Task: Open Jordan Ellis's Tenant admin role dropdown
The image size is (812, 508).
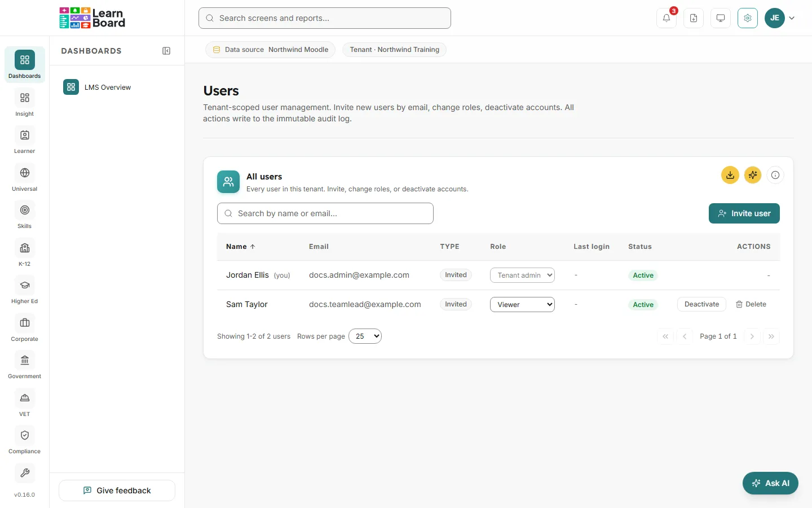Action: (x=522, y=275)
